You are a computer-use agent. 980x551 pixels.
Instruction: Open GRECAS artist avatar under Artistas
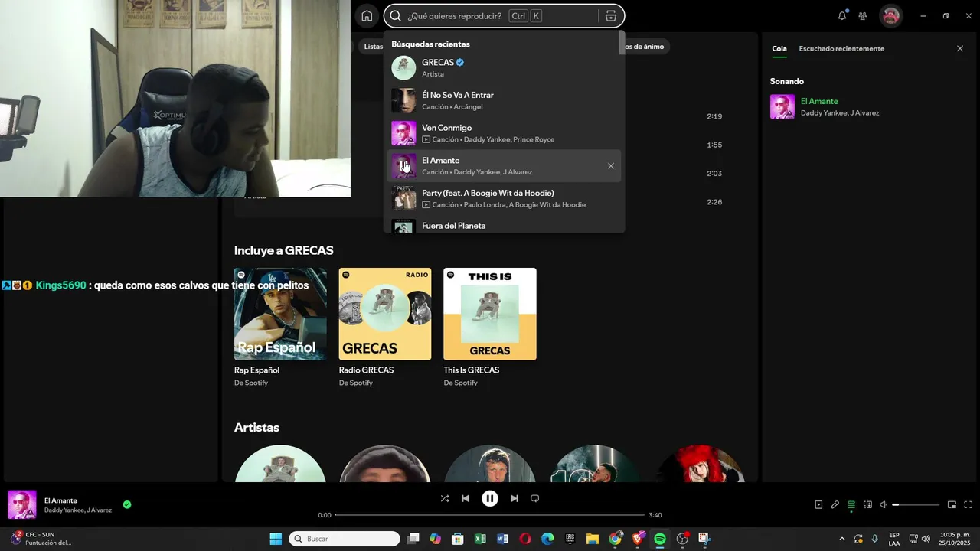280,464
